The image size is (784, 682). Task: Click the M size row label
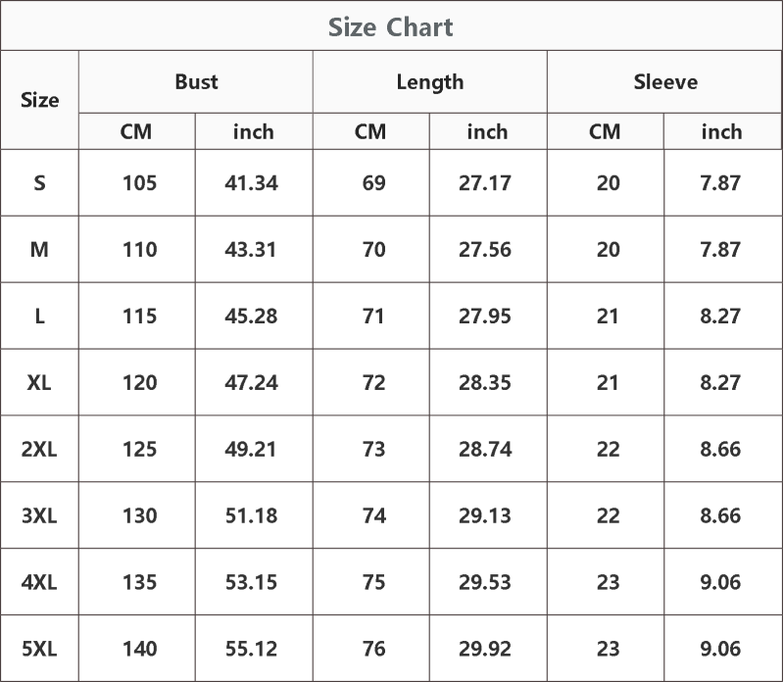[39, 249]
